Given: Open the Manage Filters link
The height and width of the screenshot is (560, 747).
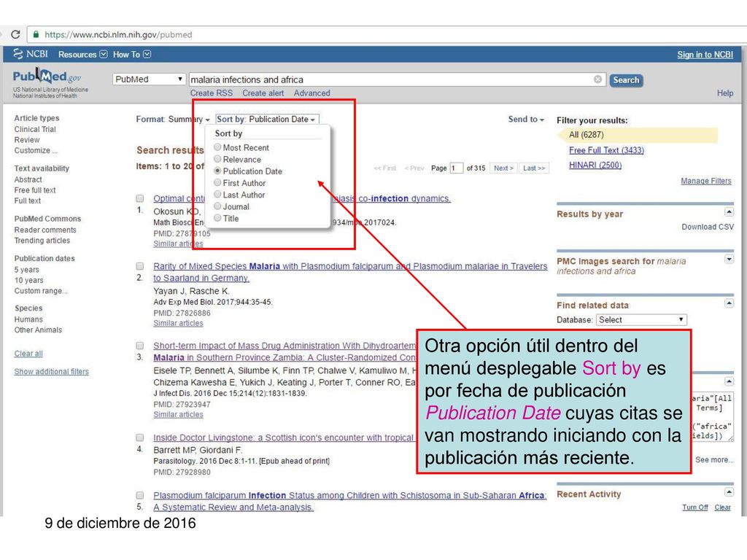Looking at the screenshot, I should click(706, 181).
